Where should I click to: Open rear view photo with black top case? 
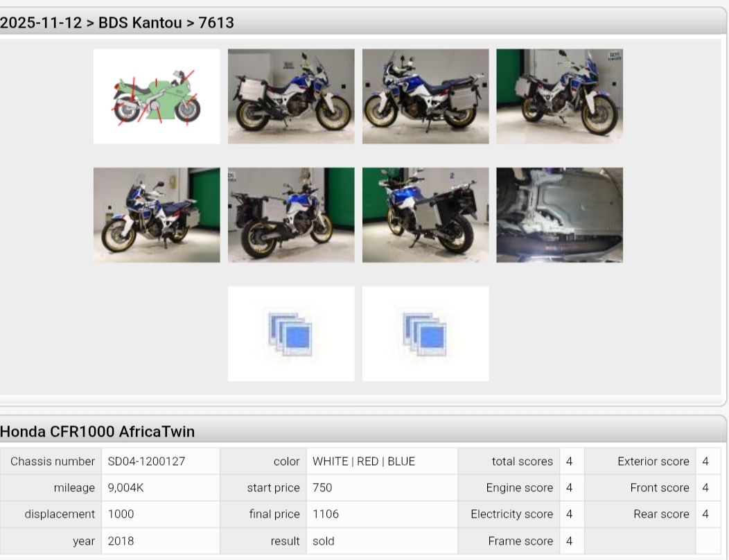click(290, 215)
